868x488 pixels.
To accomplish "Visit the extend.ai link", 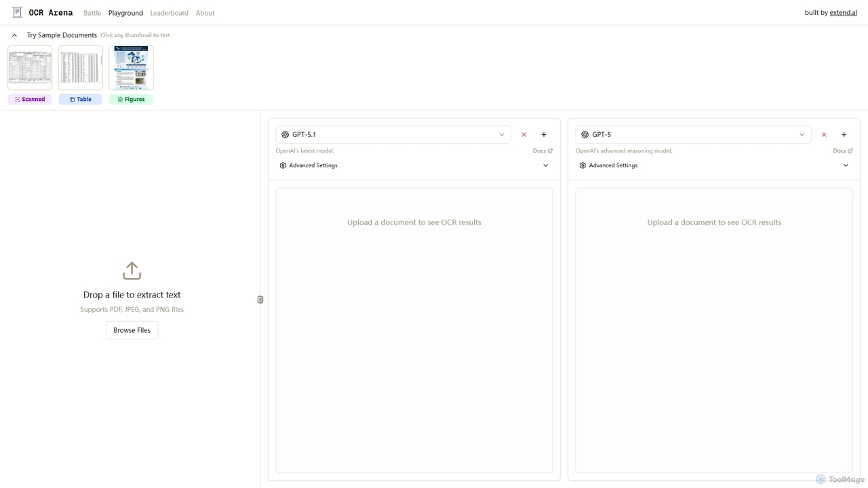I will click(843, 13).
